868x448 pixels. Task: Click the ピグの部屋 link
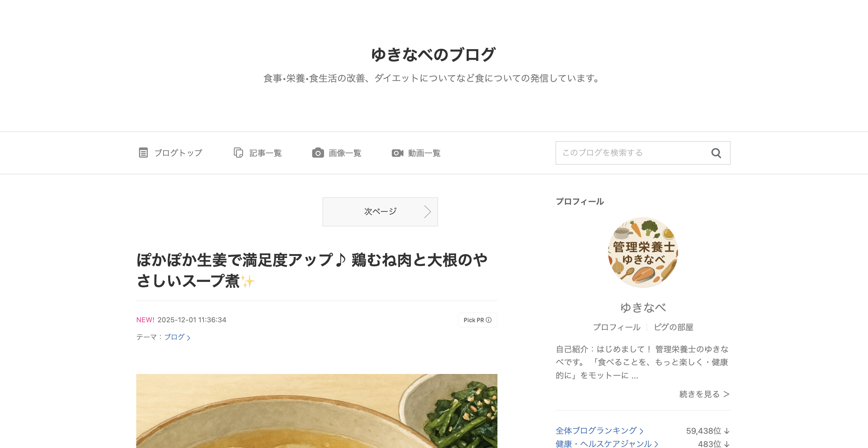tap(673, 327)
